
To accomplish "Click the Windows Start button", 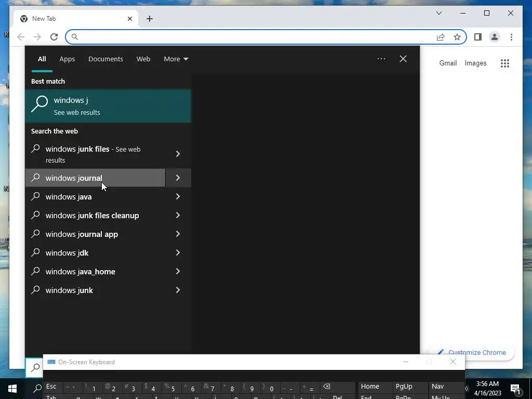I will [x=12, y=389].
